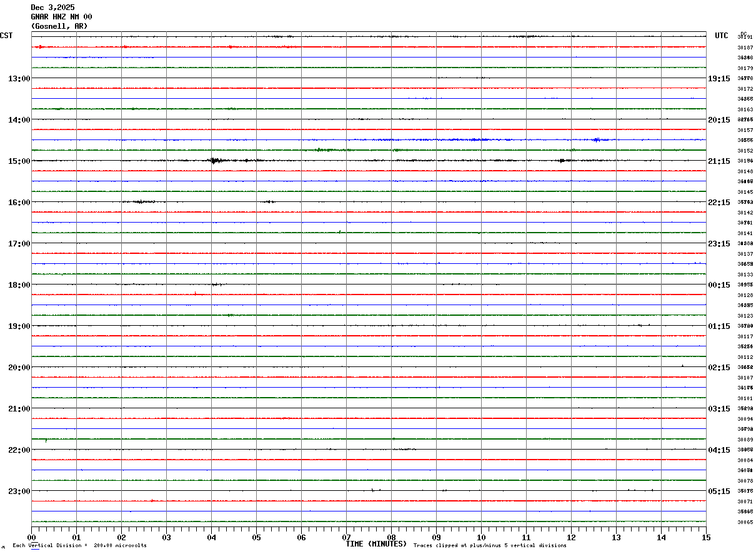Select minute tick label '00' on bottom axis

point(32,537)
